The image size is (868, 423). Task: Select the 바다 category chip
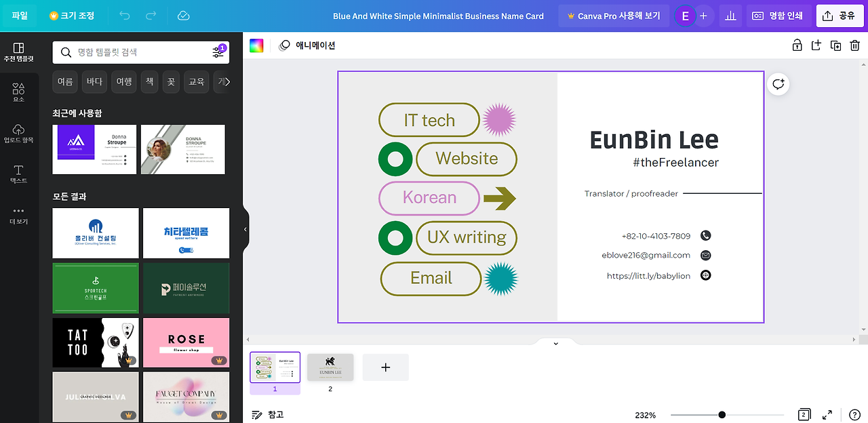click(94, 82)
